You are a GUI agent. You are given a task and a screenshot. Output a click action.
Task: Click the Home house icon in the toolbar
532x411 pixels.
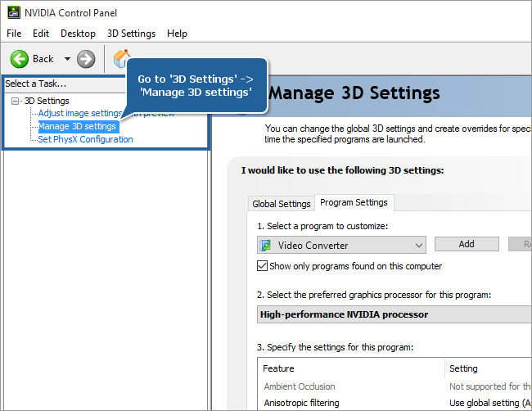pos(121,58)
